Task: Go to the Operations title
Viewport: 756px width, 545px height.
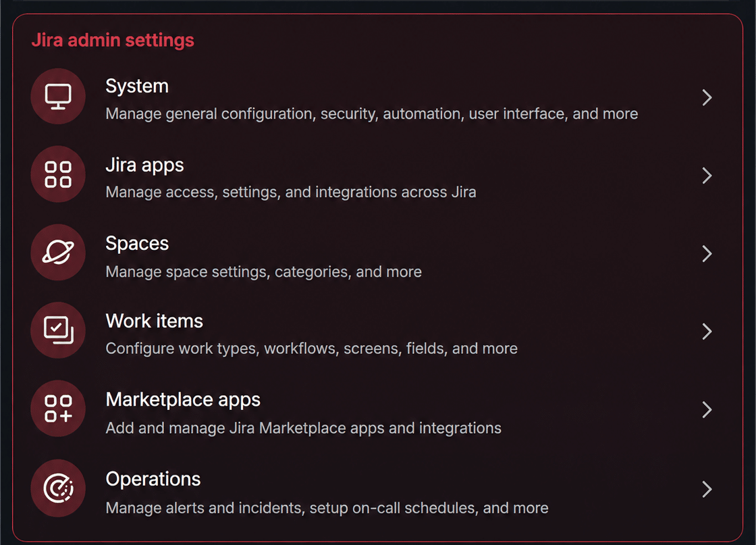Action: point(153,479)
